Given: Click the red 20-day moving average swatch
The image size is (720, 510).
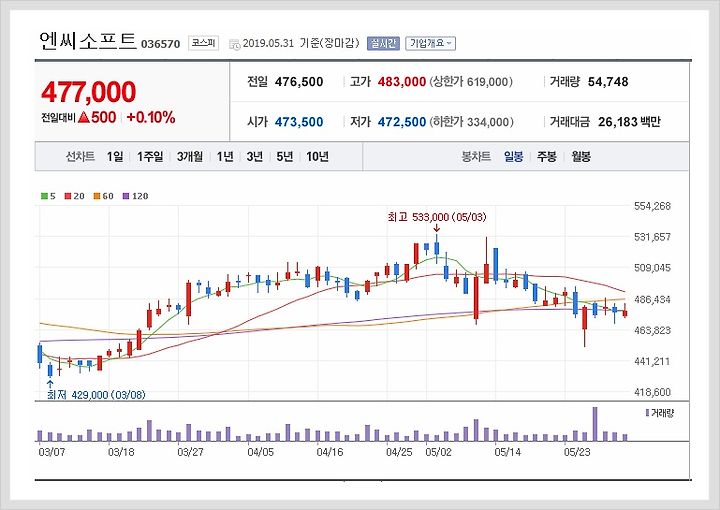Looking at the screenshot, I should [68, 196].
